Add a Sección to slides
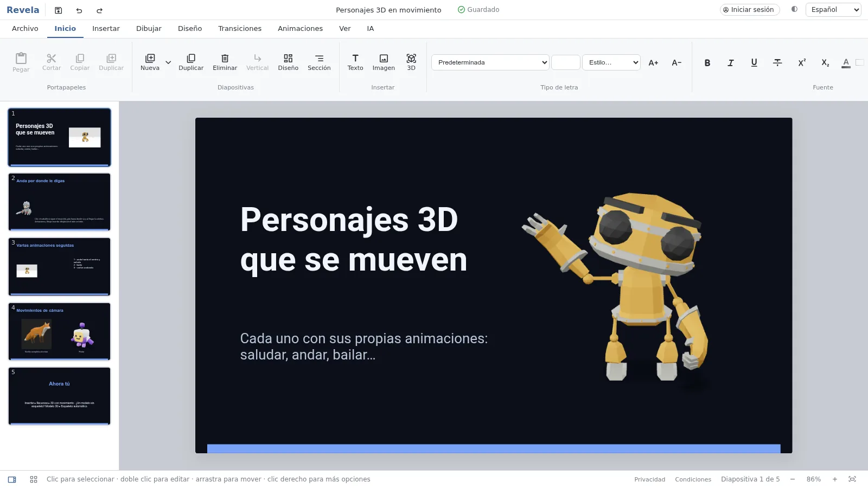This screenshot has width=868, height=488. pos(319,62)
